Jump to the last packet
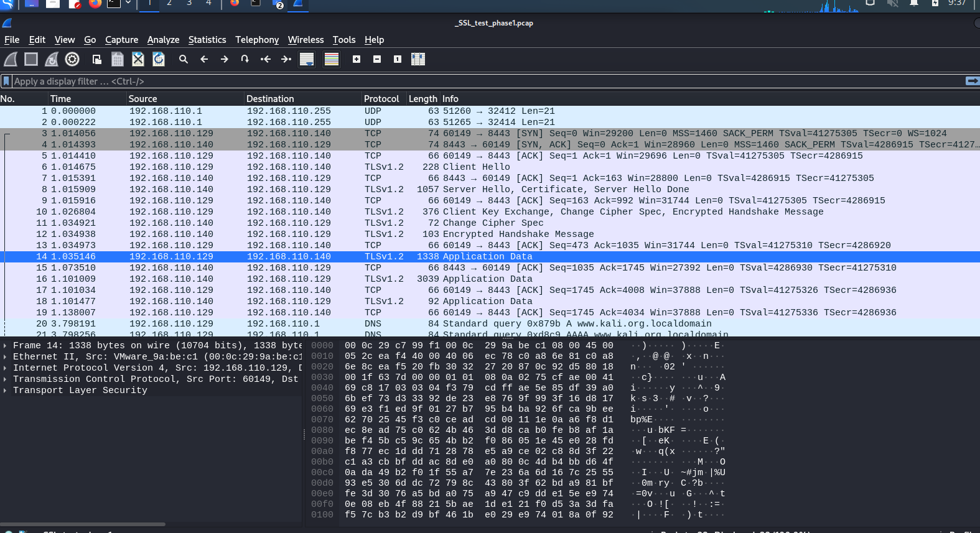This screenshot has width=980, height=533. coord(286,59)
